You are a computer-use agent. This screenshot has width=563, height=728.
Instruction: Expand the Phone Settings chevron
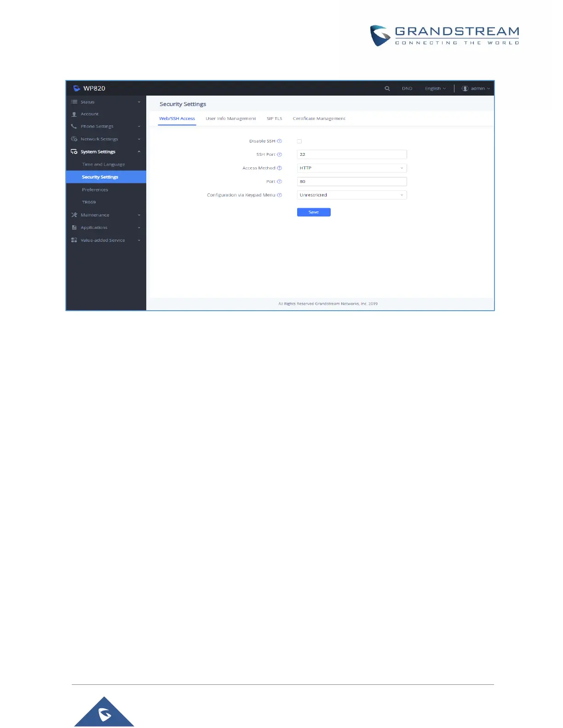[x=139, y=126]
